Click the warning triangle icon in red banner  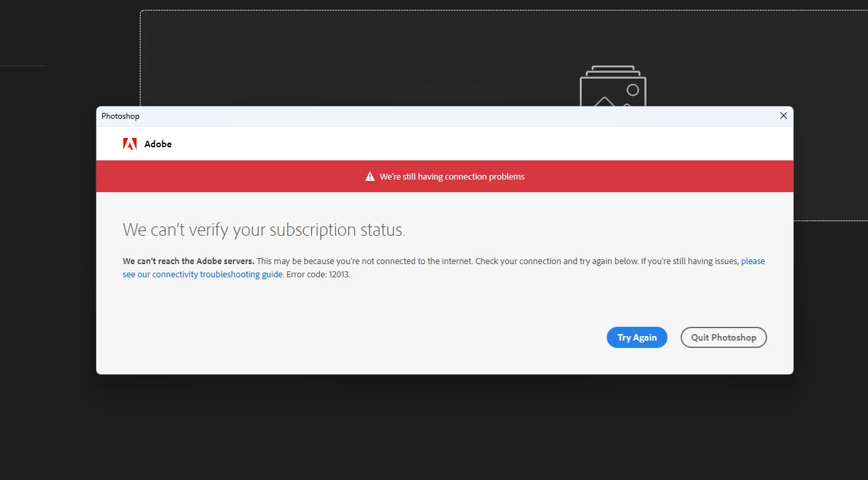coord(370,177)
